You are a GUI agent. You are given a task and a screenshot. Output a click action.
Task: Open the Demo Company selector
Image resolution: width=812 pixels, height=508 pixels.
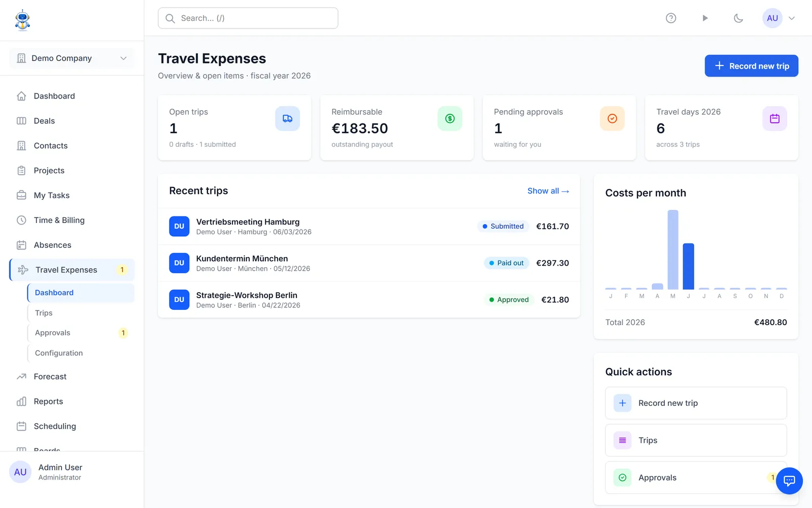72,58
